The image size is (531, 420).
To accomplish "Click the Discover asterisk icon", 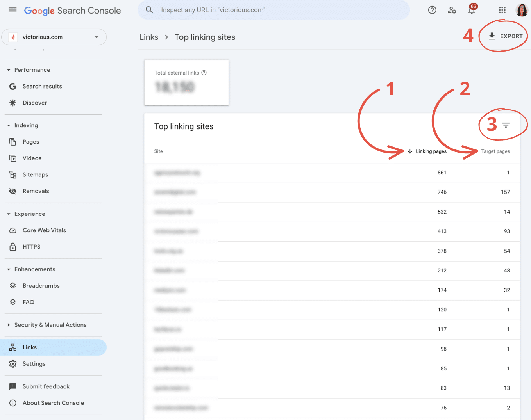I will pos(13,103).
